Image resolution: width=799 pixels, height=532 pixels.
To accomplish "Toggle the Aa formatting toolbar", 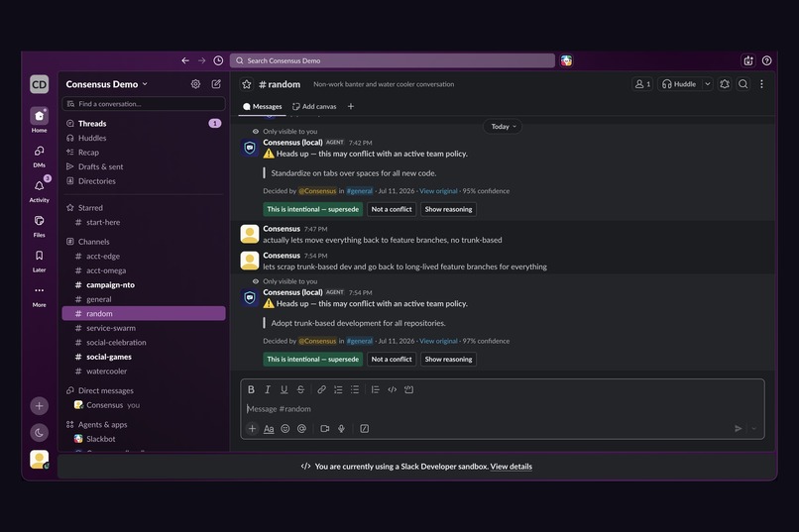I will (269, 429).
